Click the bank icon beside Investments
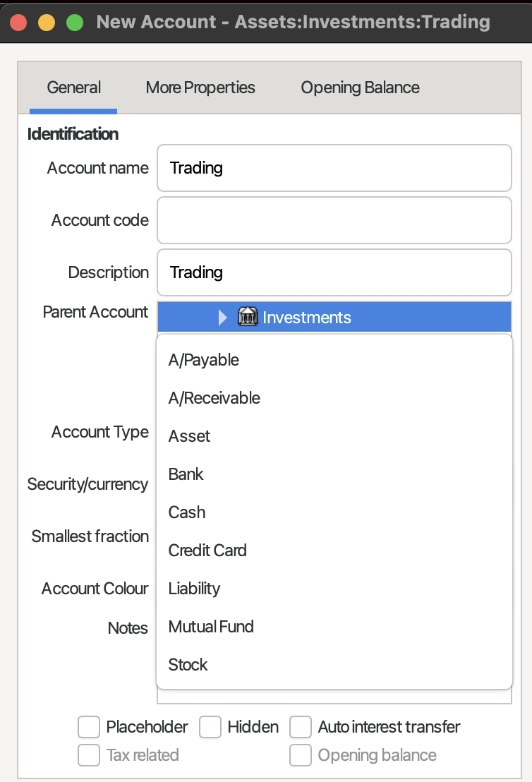The width and height of the screenshot is (532, 782). [248, 317]
